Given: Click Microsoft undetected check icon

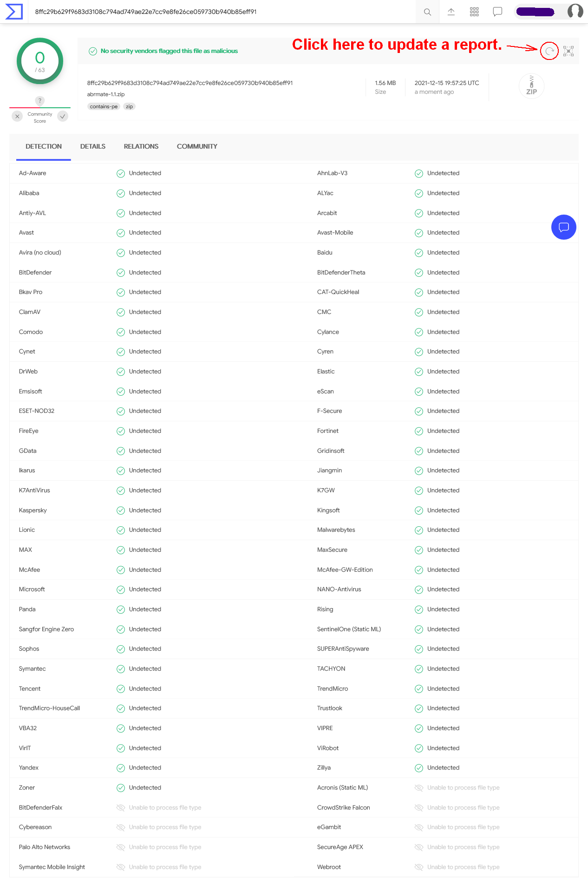Looking at the screenshot, I should [121, 589].
